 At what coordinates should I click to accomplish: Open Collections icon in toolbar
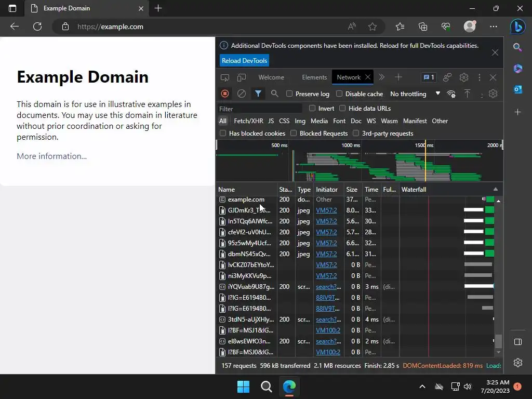(423, 26)
